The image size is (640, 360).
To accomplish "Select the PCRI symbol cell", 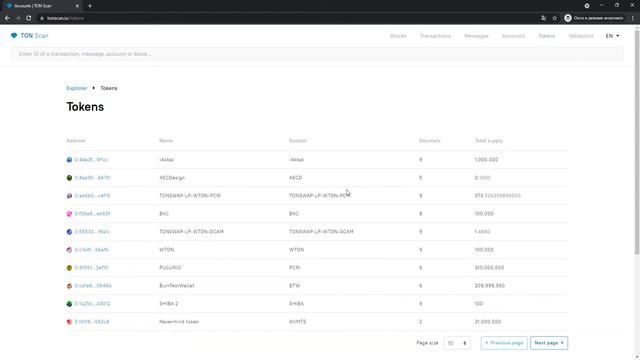I will 295,268.
